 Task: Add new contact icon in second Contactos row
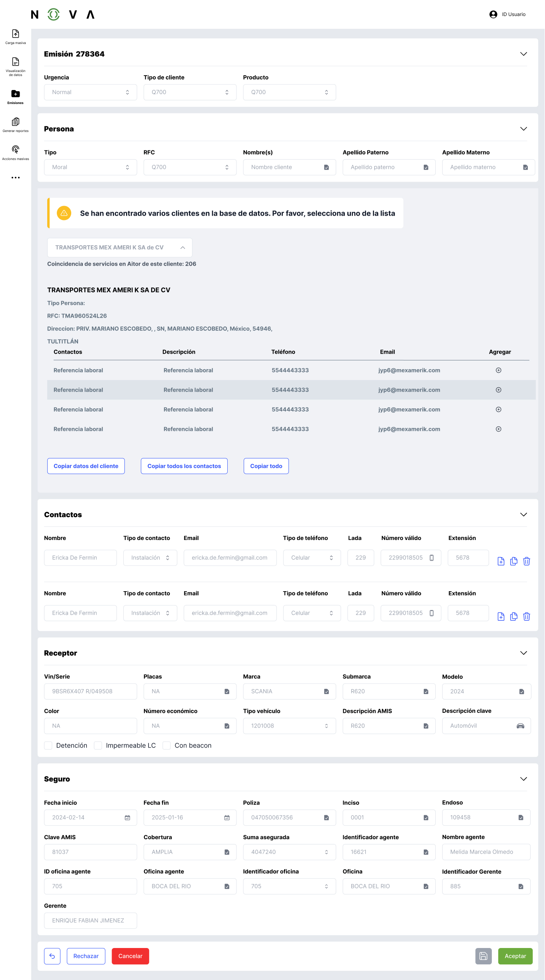[x=501, y=616]
